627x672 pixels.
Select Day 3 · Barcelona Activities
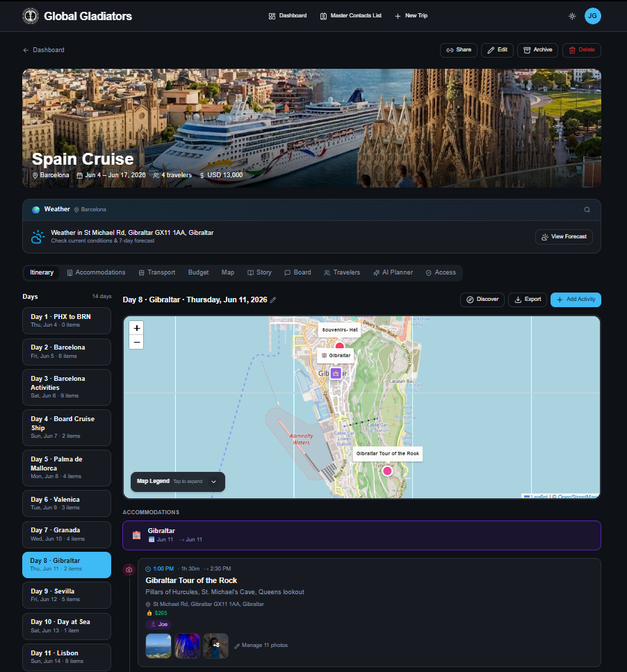pos(67,388)
